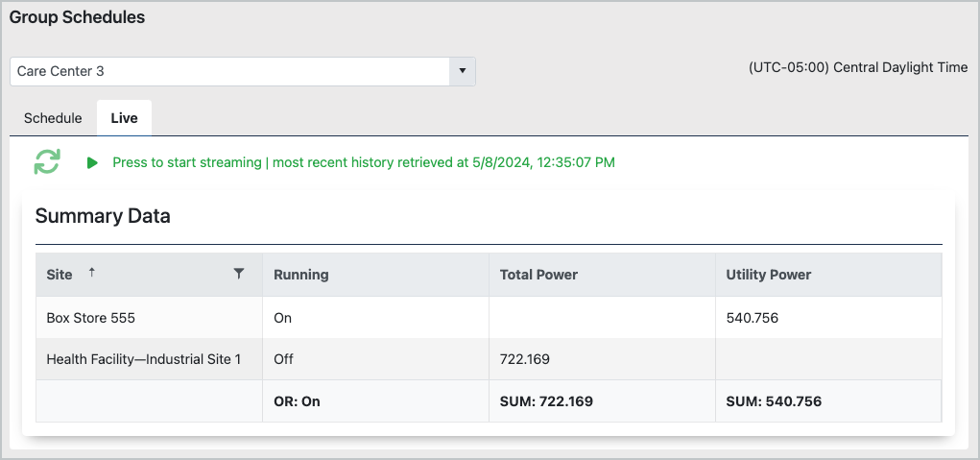Screen dimensions: 980x460
Task: Click the 540.756 Utility Power cell
Action: (753, 318)
